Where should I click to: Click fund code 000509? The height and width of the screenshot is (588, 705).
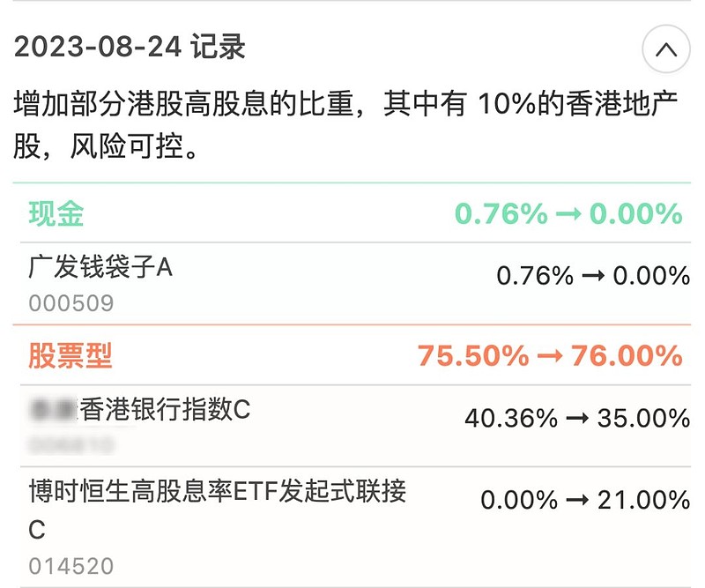(x=71, y=303)
